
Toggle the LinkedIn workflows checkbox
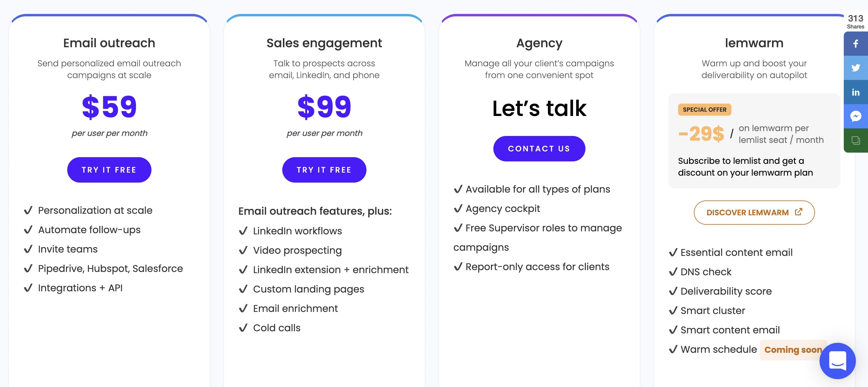243,230
